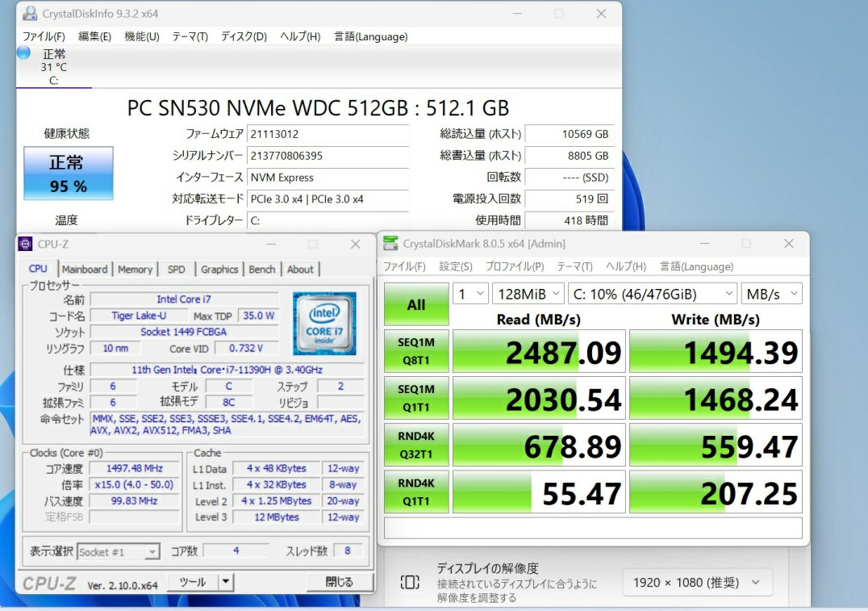Run all benchmarks with the All button

point(416,304)
